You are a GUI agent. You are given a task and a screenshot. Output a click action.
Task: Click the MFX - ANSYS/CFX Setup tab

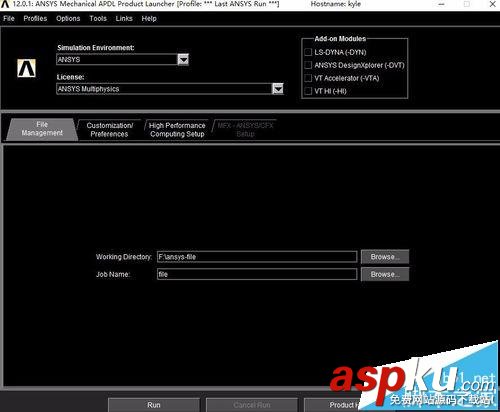click(x=245, y=130)
